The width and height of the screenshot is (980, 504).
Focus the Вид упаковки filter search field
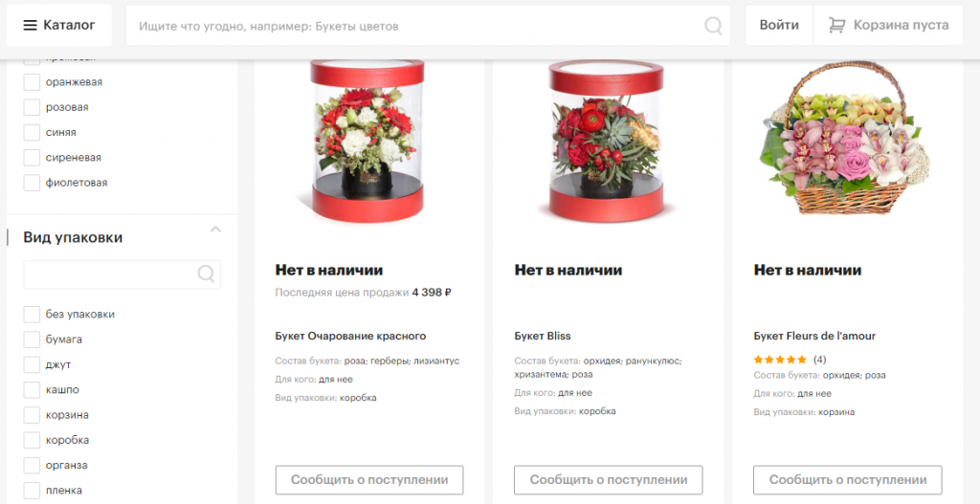point(122,274)
